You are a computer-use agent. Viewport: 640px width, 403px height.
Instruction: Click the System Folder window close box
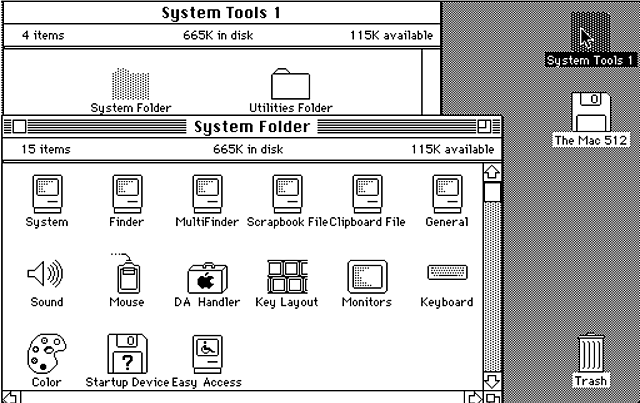(x=19, y=127)
